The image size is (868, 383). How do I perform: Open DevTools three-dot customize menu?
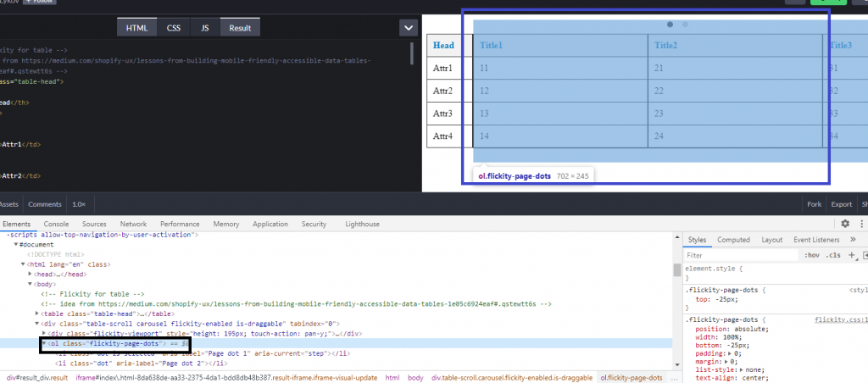862,224
